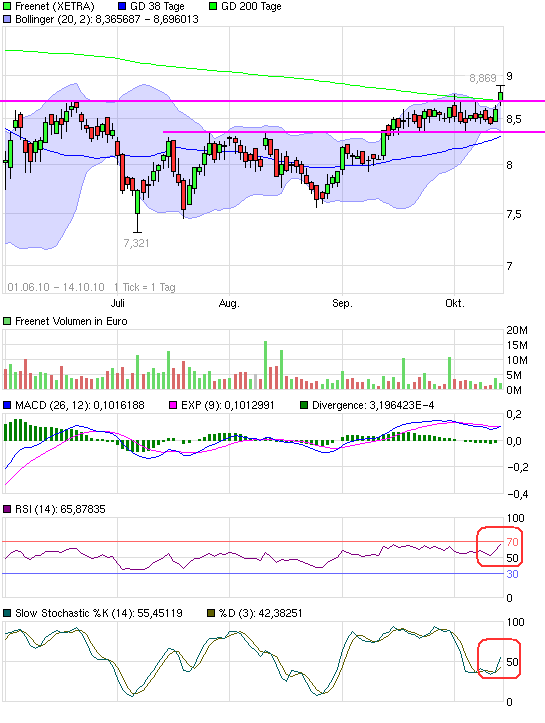Click the EXP (9): 0,1012991 text
This screenshot has width=545, height=723.
[228, 405]
